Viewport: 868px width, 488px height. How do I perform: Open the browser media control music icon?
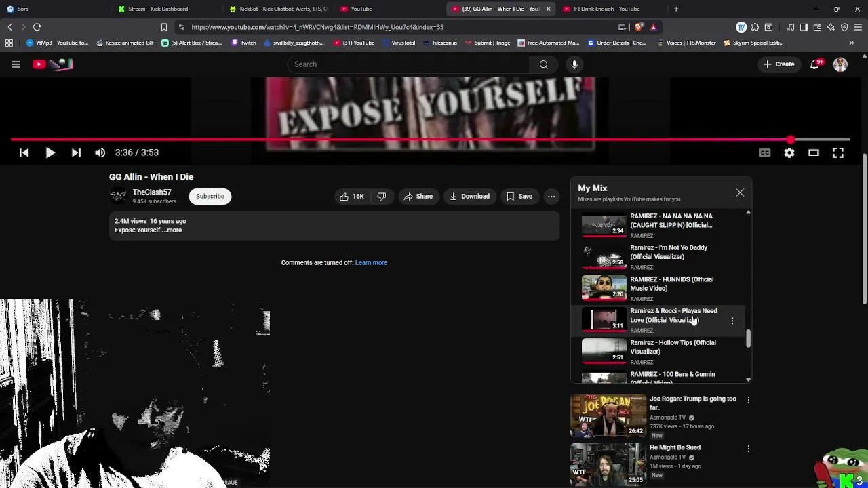(790, 27)
